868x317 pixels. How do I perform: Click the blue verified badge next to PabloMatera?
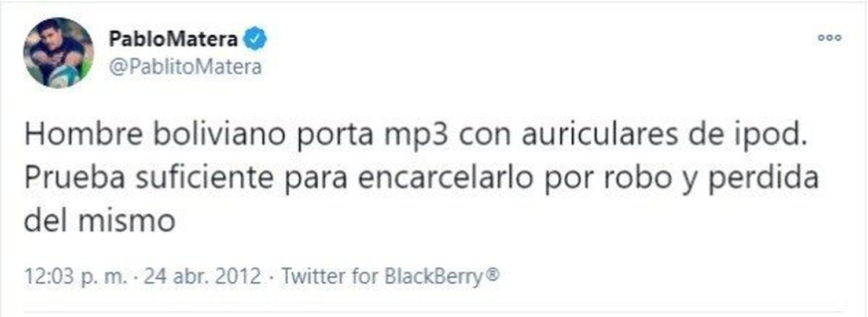pos(255,39)
